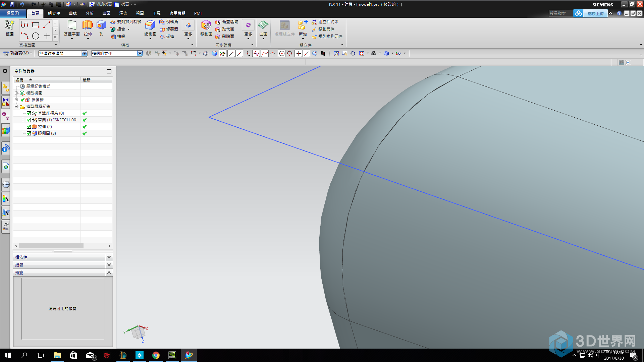This screenshot has width=644, height=362.
Task: Click the 修剪體 trim body tool
Action: (x=169, y=29)
